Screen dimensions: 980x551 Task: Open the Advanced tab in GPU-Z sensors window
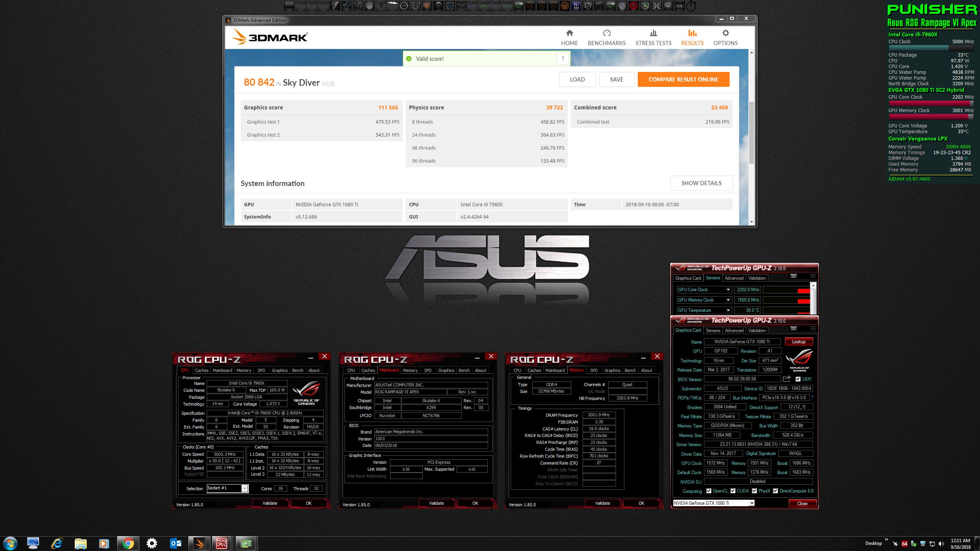(734, 278)
